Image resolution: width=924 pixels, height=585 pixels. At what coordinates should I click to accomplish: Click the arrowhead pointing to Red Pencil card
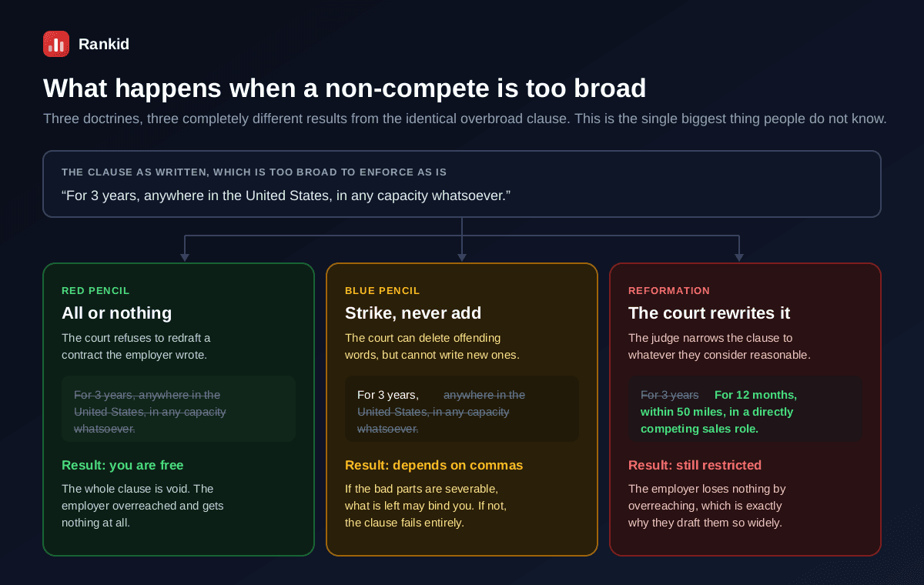tap(185, 258)
